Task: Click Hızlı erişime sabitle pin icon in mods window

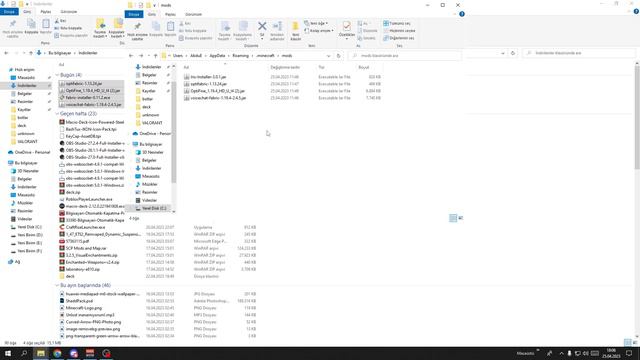Action: 138,27
